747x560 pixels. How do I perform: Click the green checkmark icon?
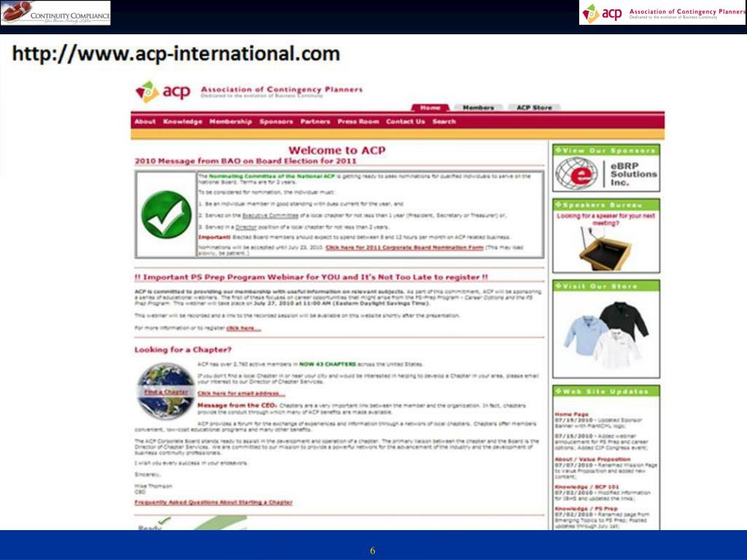166,214
